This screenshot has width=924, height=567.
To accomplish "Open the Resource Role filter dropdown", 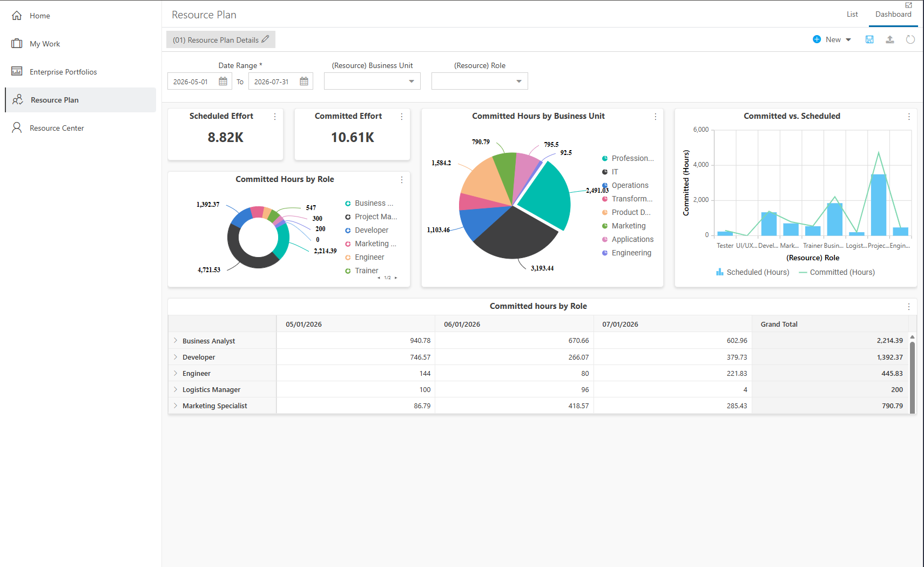I will click(480, 81).
